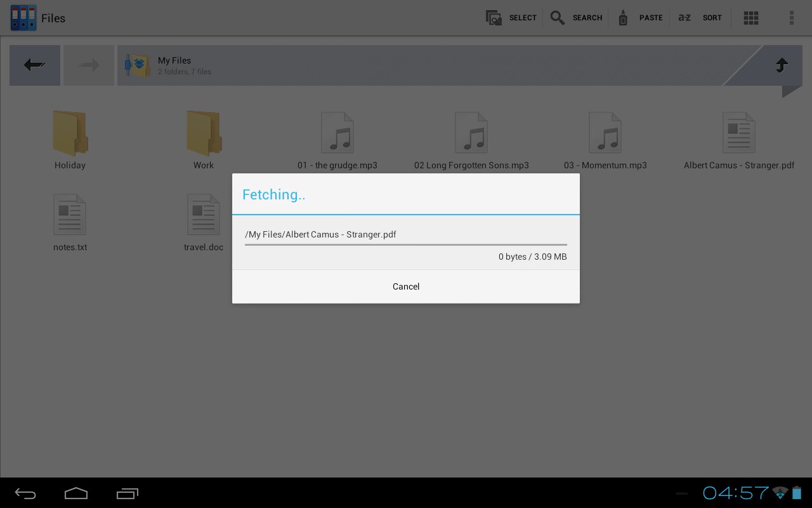812x508 pixels.
Task: Open Search in the toolbar
Action: pos(576,18)
